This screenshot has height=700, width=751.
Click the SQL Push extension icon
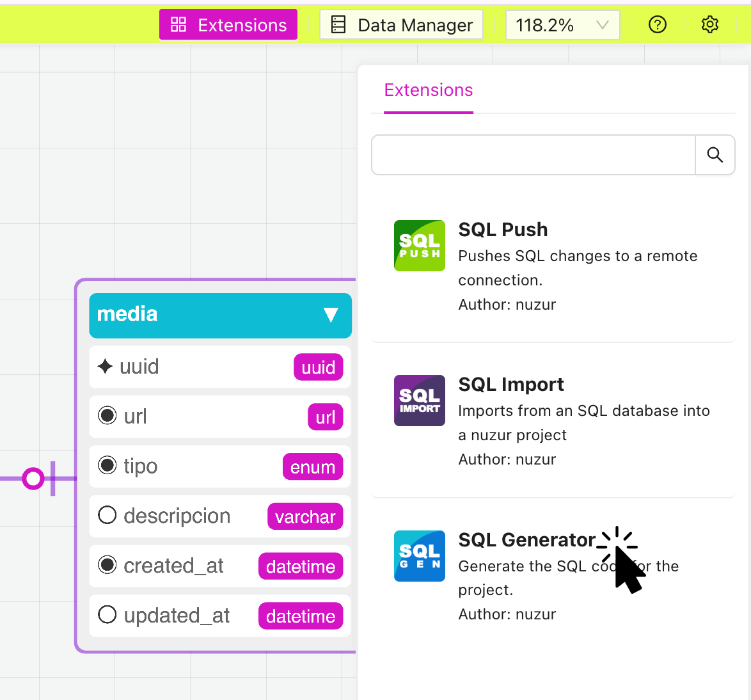pyautogui.click(x=419, y=246)
